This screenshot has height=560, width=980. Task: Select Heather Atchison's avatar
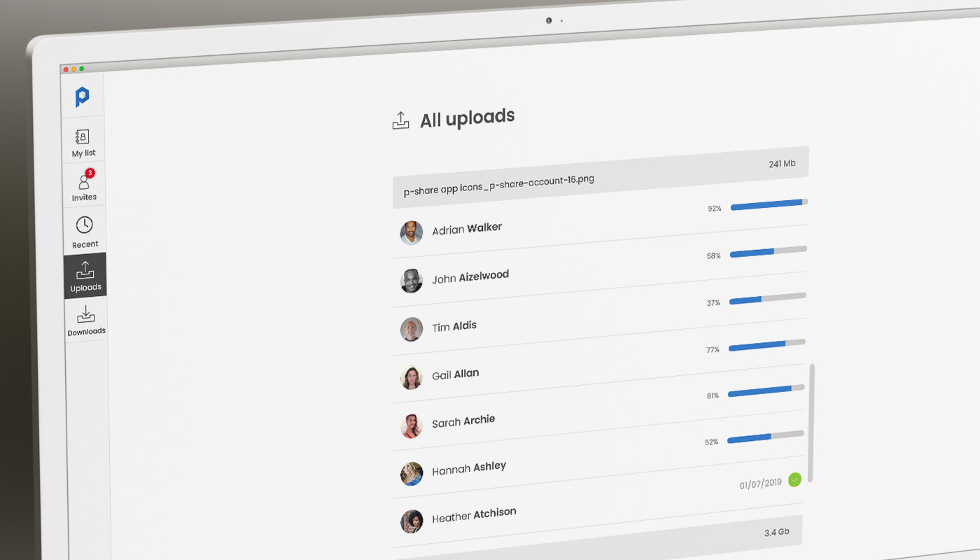tap(412, 521)
